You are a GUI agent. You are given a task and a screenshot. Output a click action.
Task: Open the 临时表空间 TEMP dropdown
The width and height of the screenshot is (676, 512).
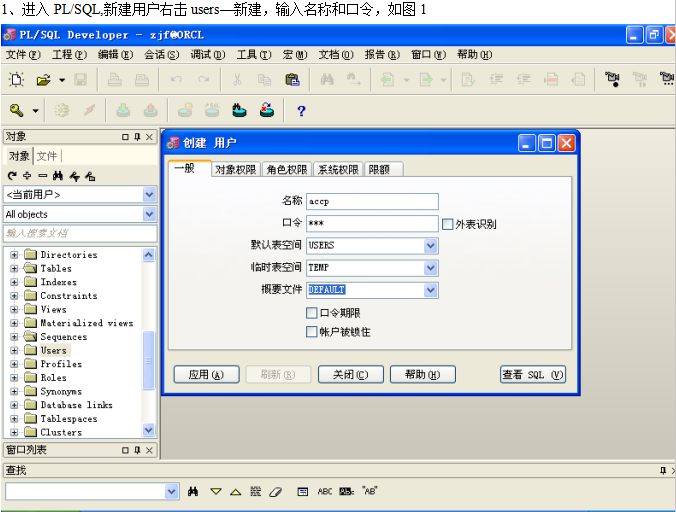(x=430, y=268)
